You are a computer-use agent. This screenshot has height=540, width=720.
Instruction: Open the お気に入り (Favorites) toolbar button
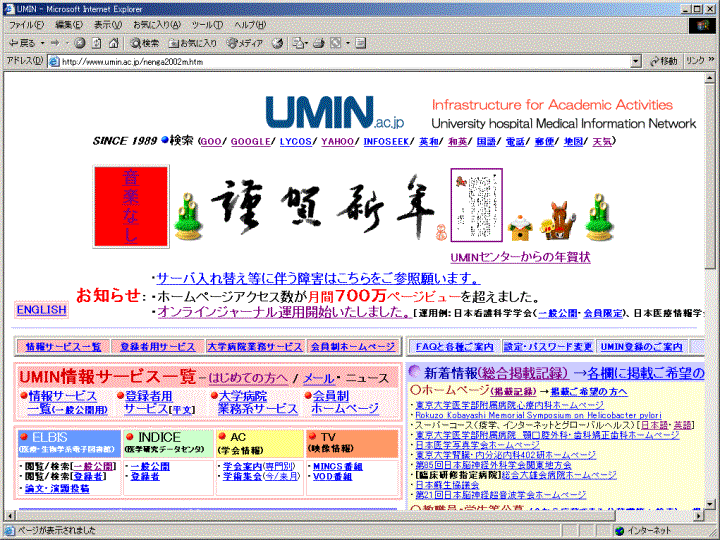point(193,43)
